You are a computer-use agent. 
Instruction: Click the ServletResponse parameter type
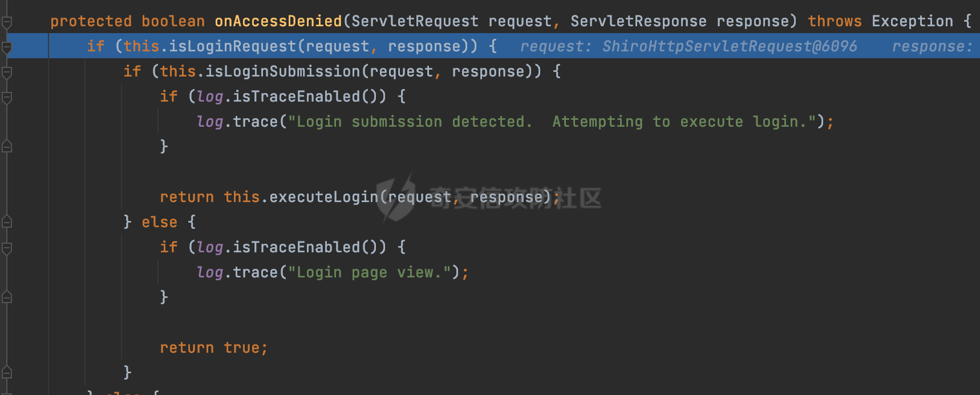tap(638, 21)
